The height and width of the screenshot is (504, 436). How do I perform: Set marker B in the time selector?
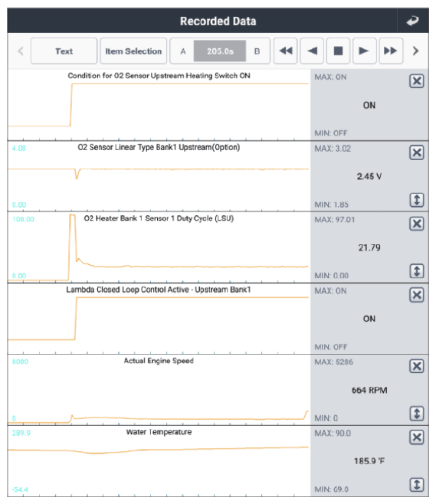[x=257, y=51]
